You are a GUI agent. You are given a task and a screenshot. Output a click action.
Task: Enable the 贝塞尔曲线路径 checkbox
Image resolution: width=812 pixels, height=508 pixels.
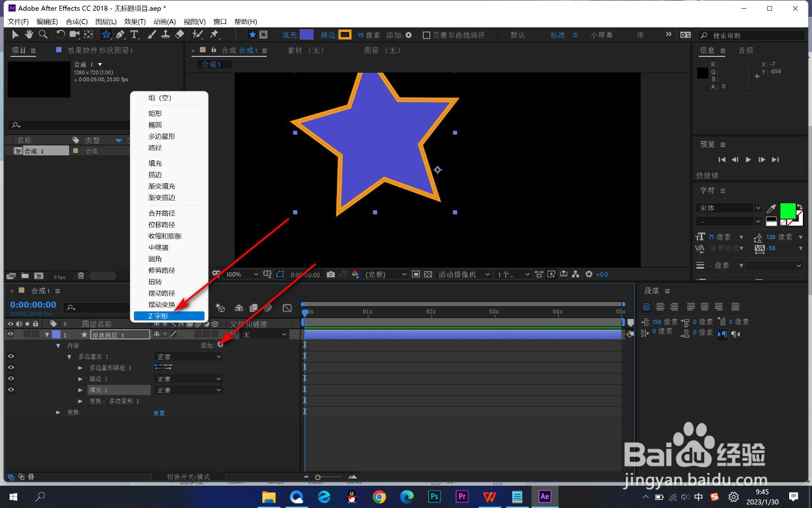tap(426, 35)
